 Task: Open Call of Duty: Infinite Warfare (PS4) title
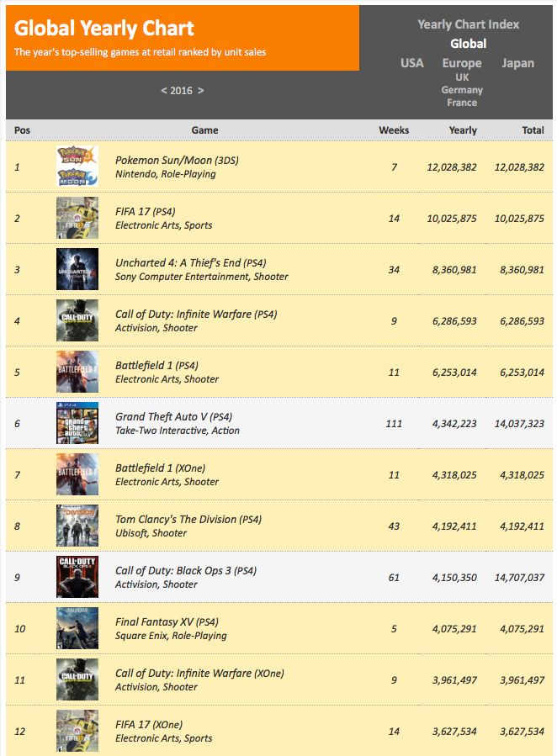coord(196,315)
